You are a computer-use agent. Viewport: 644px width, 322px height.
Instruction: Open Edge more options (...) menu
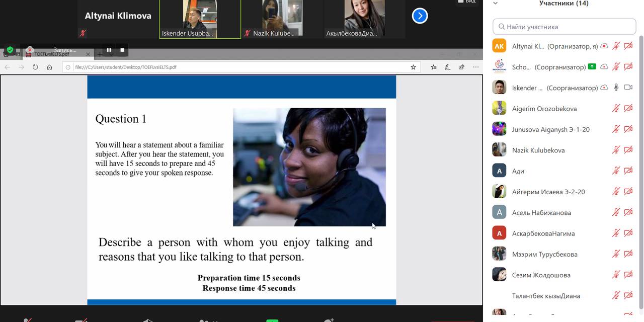[x=476, y=66]
